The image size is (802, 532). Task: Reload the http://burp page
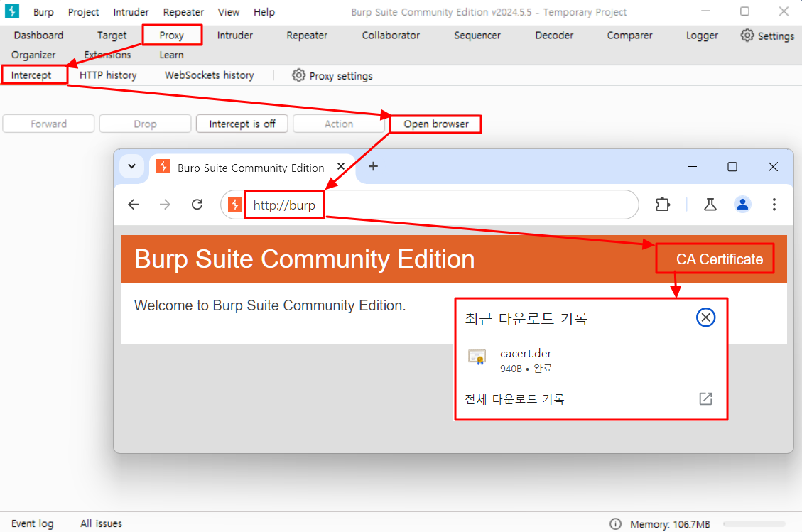(x=197, y=205)
